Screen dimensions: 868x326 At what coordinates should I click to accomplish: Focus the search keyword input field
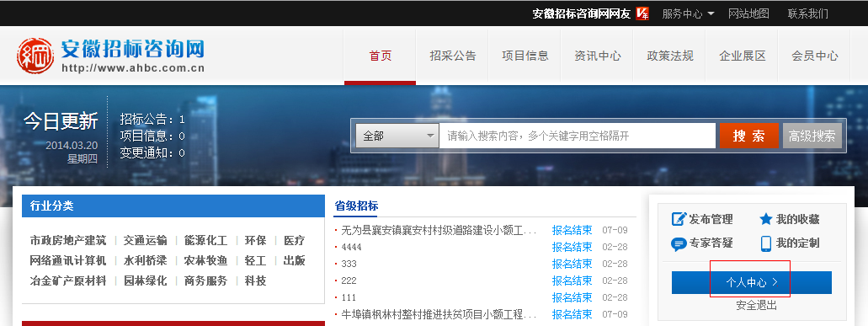coord(578,136)
